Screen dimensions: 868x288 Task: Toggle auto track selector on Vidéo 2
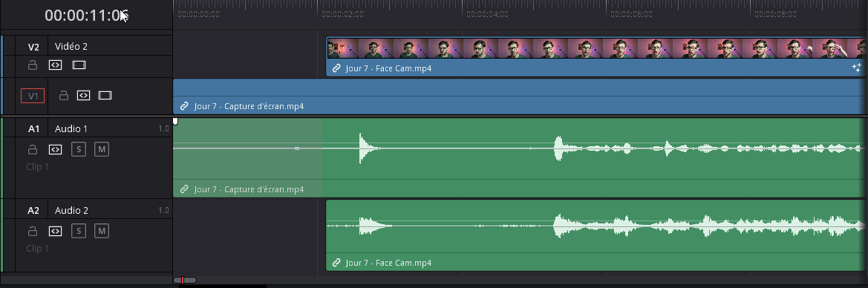point(55,65)
